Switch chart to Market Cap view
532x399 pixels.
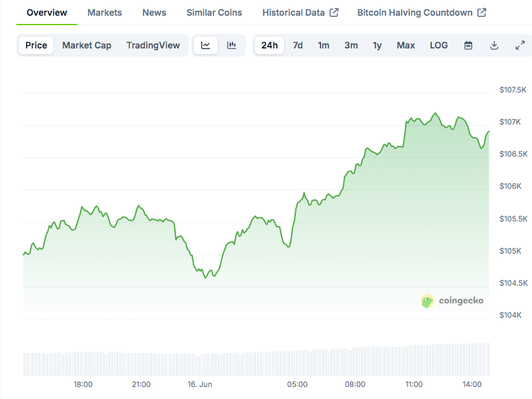(x=87, y=45)
